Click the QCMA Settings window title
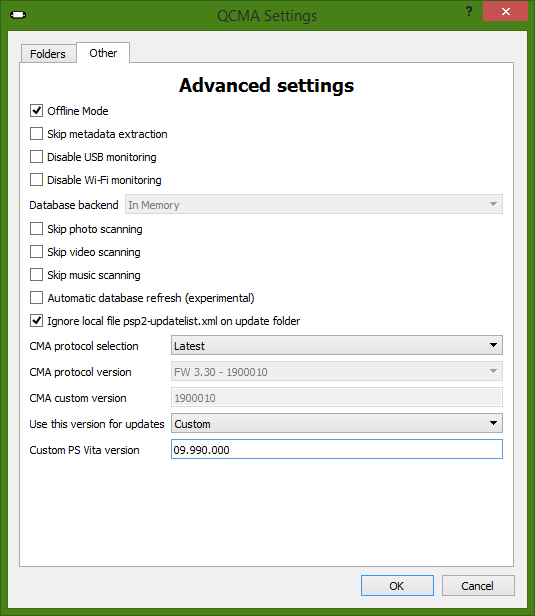The image size is (535, 616). coord(267,16)
